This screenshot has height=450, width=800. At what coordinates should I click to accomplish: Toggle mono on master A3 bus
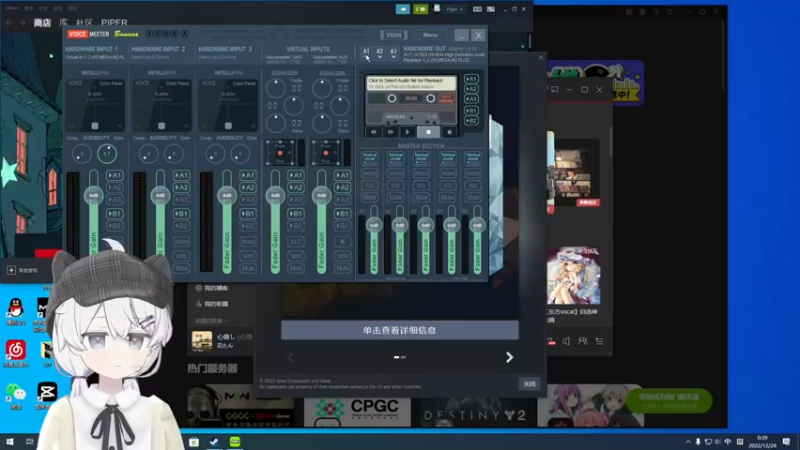click(421, 174)
